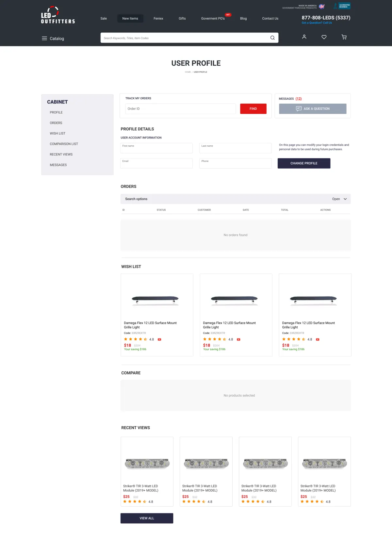
Task: Open third Damega Flex light bar image
Action: tap(313, 300)
